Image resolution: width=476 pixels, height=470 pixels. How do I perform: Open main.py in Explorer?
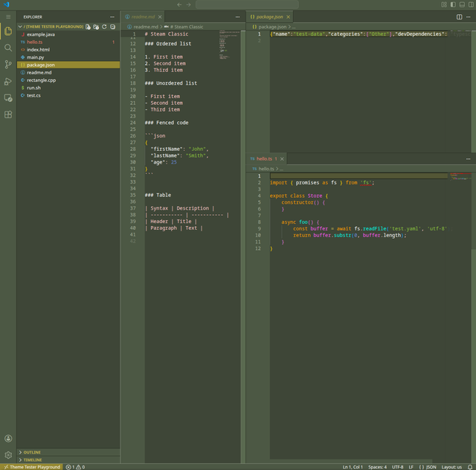click(x=68, y=57)
